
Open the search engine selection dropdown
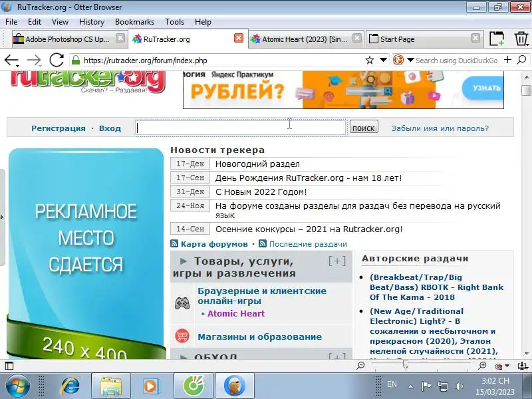[x=410, y=60]
